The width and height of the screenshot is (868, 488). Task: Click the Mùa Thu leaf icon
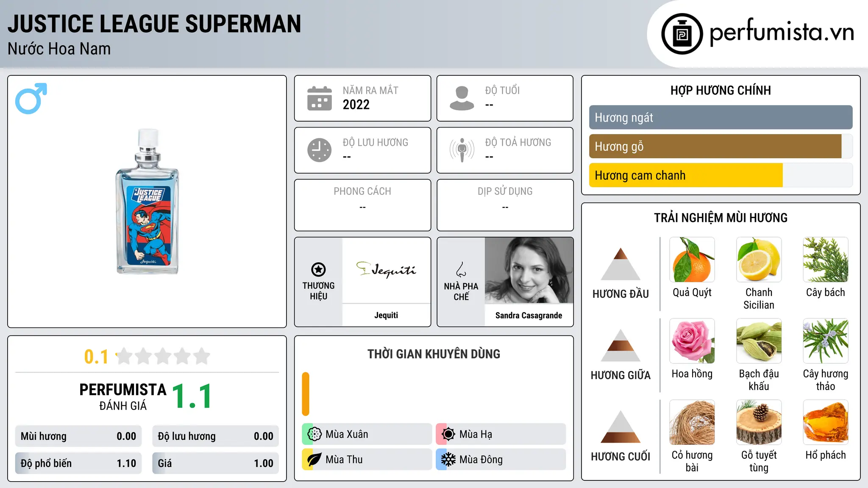tap(314, 460)
